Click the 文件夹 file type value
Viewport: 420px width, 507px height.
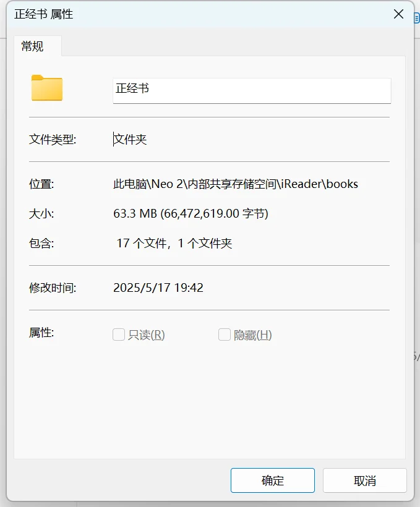tap(130, 139)
